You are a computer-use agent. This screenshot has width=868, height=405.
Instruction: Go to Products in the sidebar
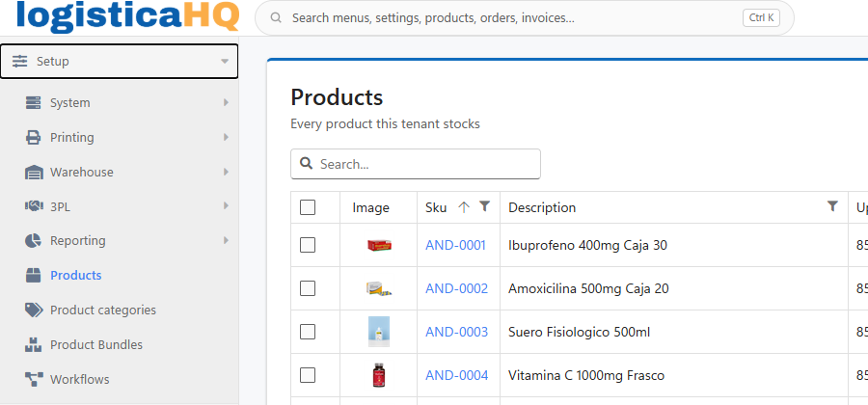click(119, 275)
